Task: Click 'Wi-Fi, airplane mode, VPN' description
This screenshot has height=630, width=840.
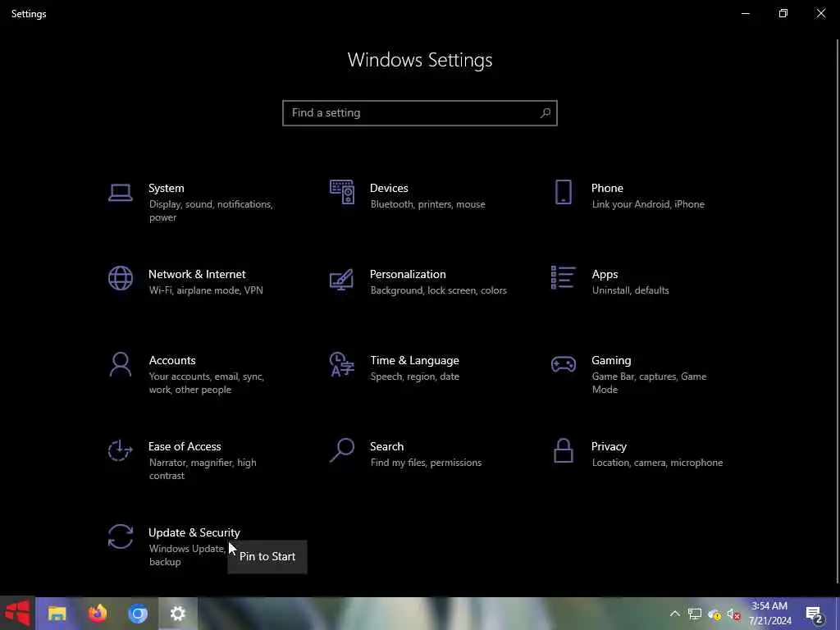Action: (206, 290)
